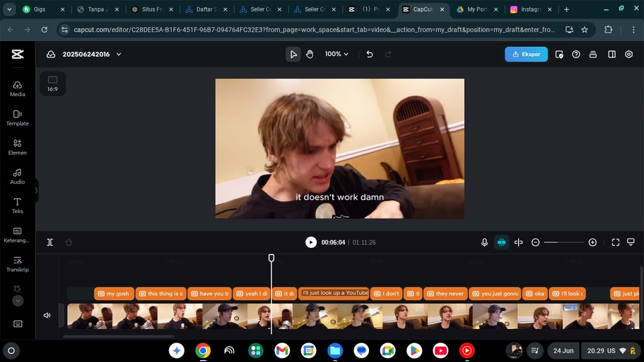Screen dimensions: 644x362
Task: Click the horizontal timeline scrollbar
Action: pos(118,336)
